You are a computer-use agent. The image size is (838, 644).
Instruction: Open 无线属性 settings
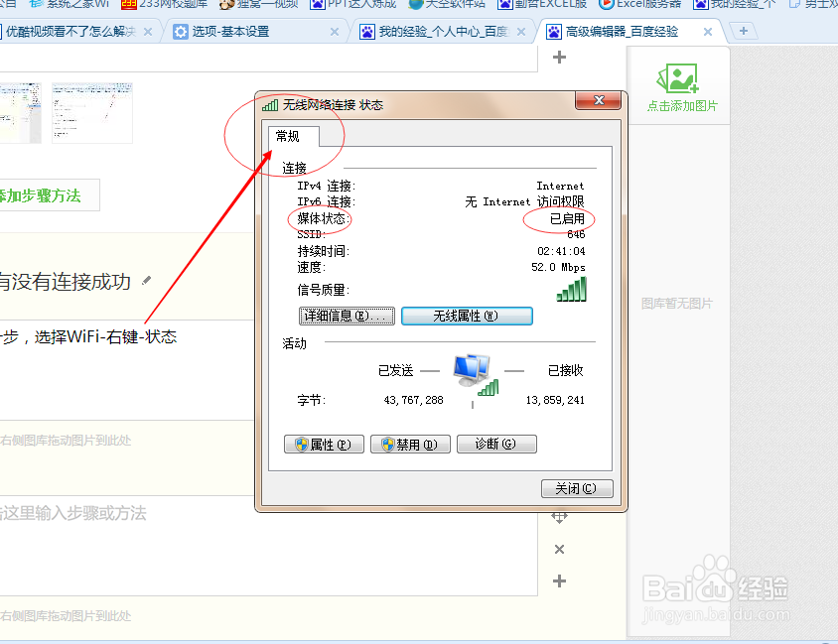coord(467,316)
